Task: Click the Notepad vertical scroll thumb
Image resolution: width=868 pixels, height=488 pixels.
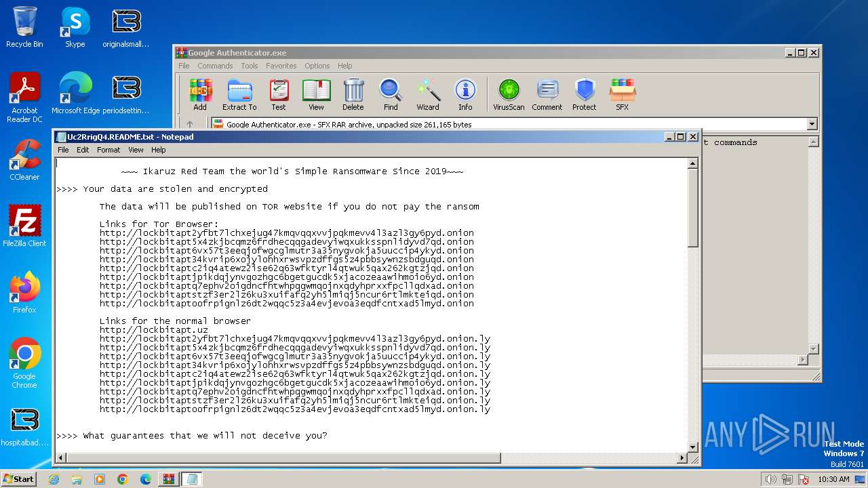Action: pyautogui.click(x=693, y=208)
